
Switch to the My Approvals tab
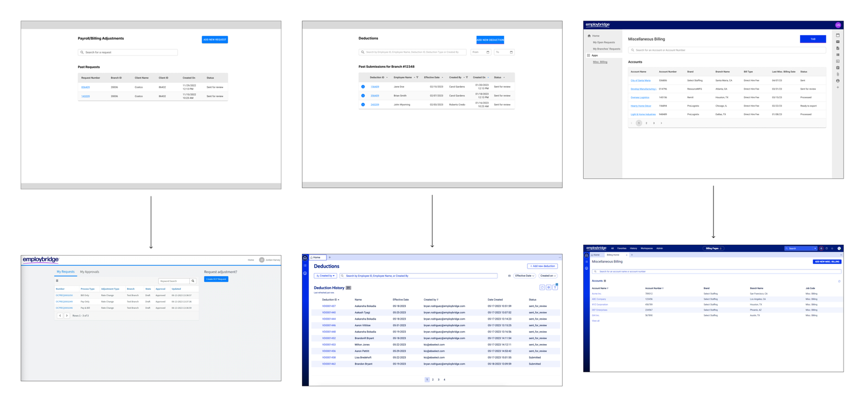(90, 272)
